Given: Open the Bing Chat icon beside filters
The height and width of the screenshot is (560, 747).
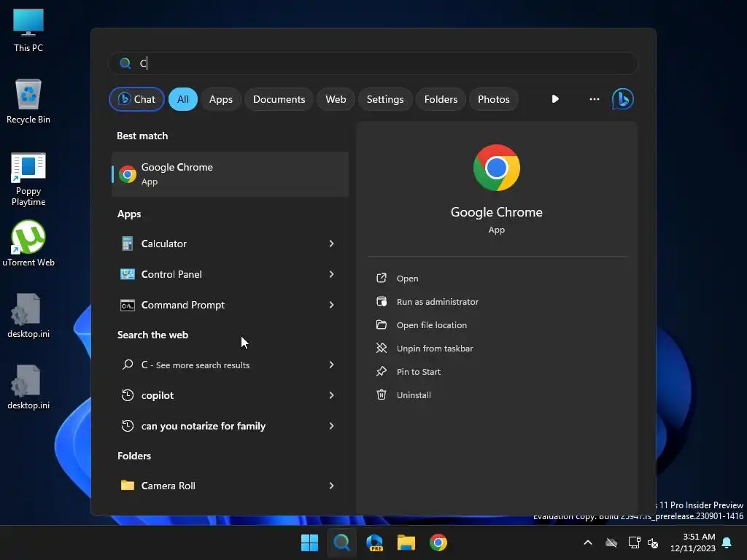Looking at the screenshot, I should click(622, 99).
